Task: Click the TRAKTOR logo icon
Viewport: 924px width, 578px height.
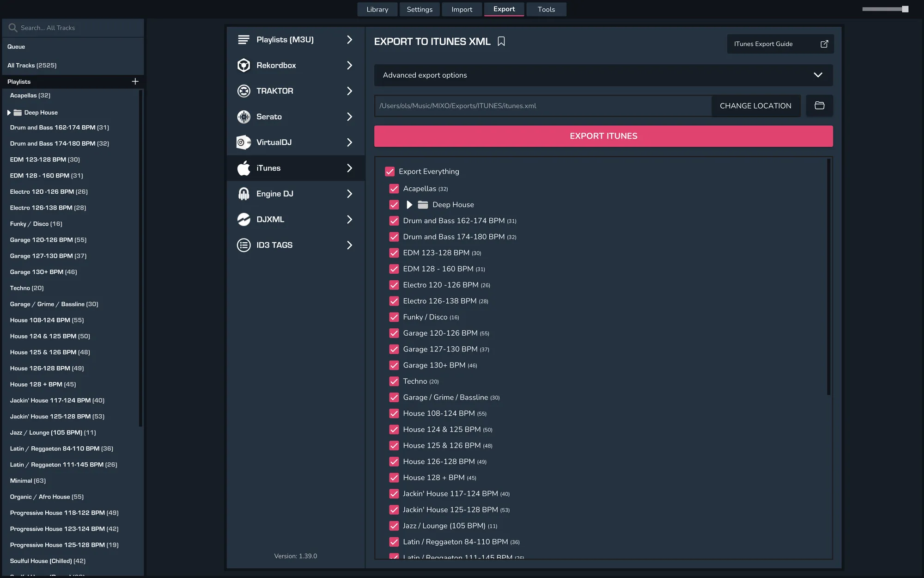Action: pos(243,91)
